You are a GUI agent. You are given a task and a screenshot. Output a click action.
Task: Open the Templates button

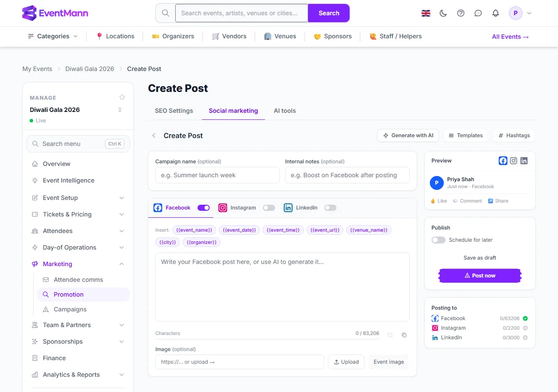pos(466,135)
